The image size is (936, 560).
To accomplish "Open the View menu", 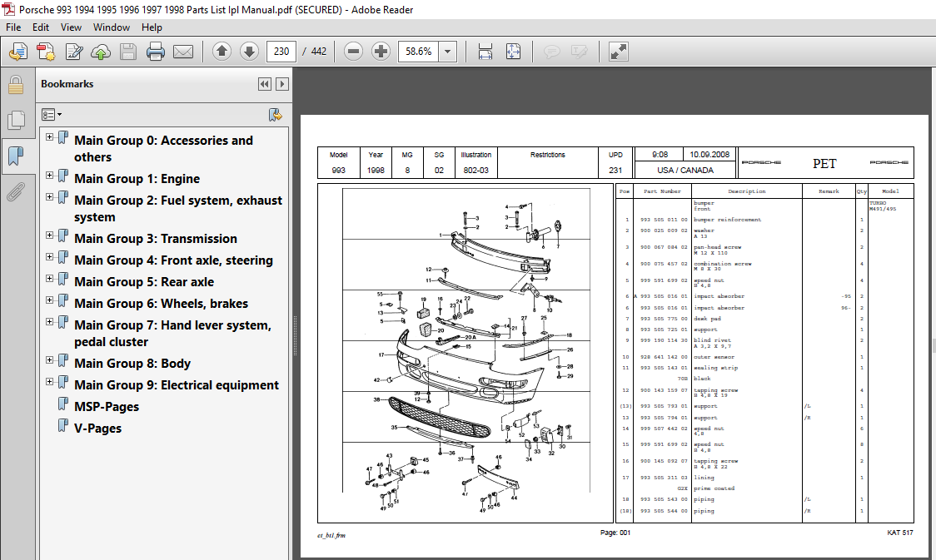I will [x=71, y=27].
